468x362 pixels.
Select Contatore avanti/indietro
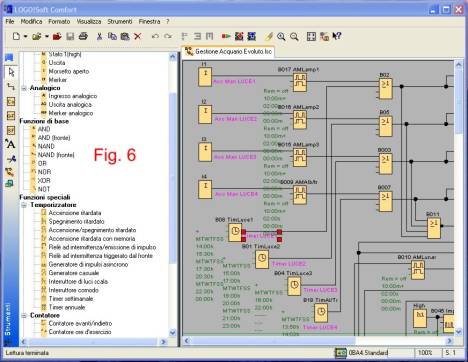[80, 323]
